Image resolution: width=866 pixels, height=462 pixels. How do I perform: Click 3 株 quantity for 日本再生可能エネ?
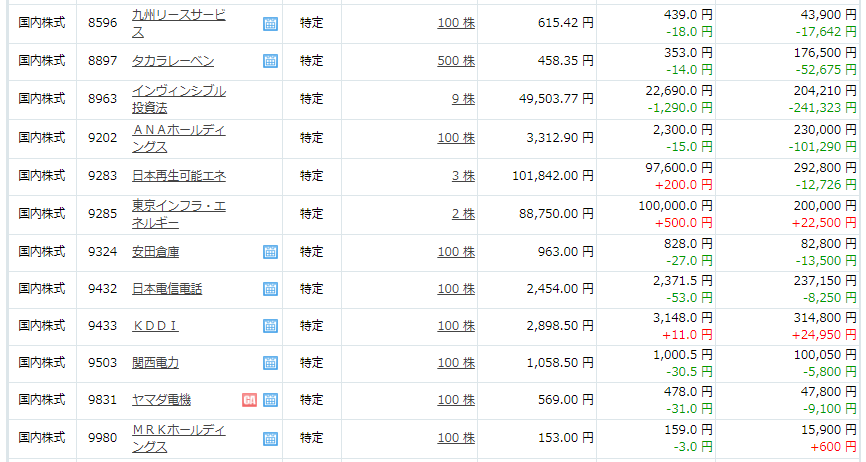point(462,176)
